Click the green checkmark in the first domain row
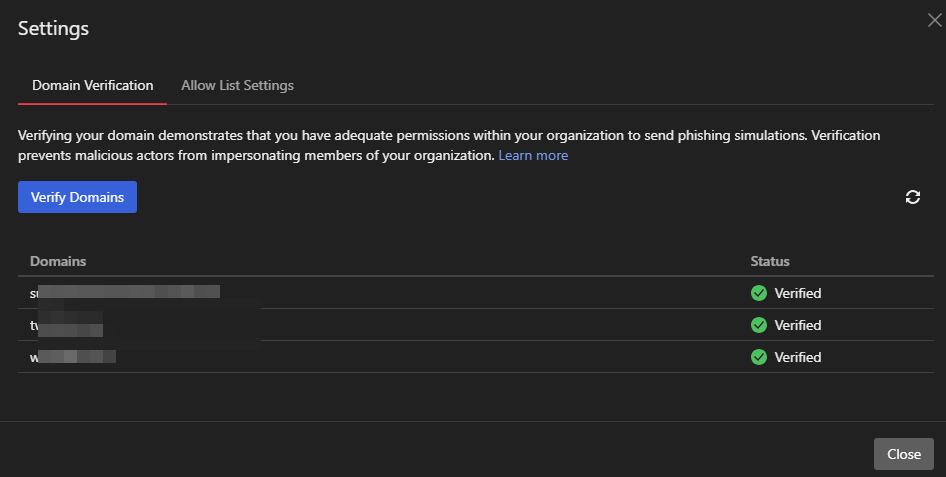The image size is (946, 477). 759,293
